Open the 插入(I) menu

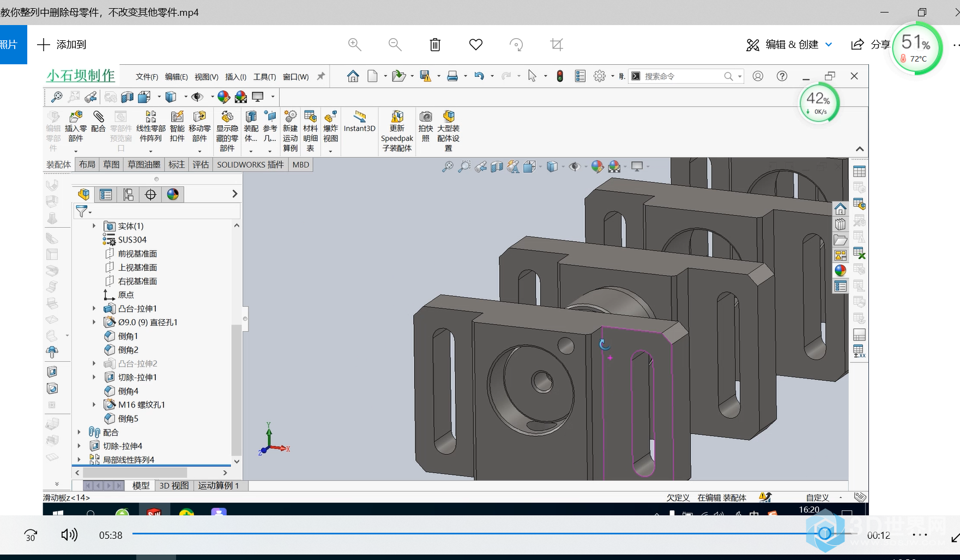point(236,77)
